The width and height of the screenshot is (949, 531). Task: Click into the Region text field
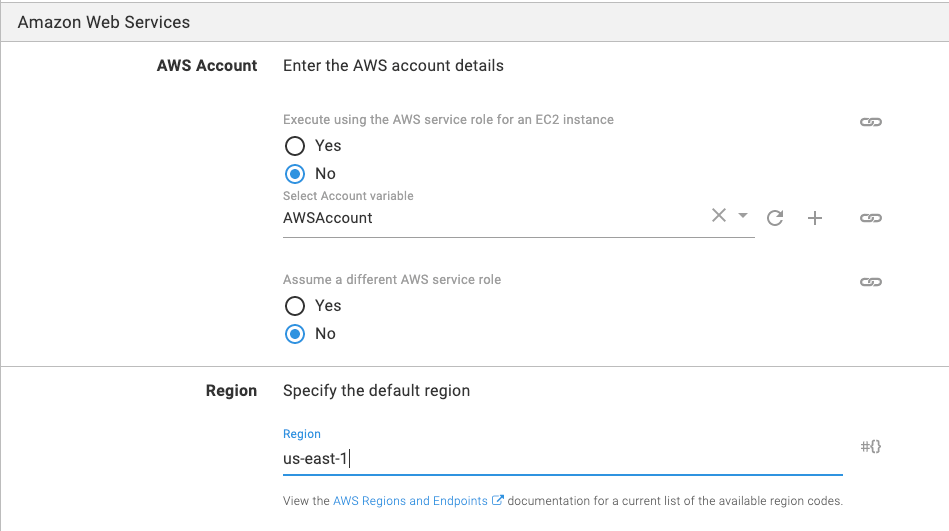coord(560,459)
